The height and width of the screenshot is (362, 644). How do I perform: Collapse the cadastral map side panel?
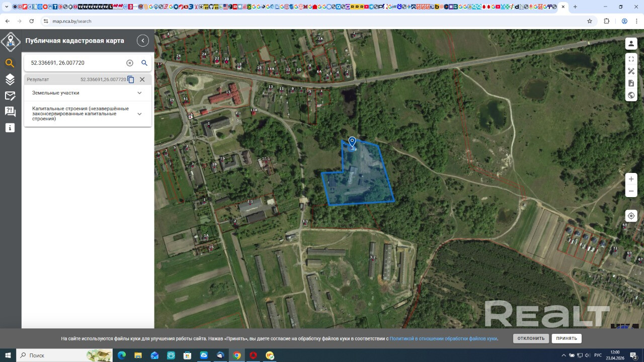143,41
